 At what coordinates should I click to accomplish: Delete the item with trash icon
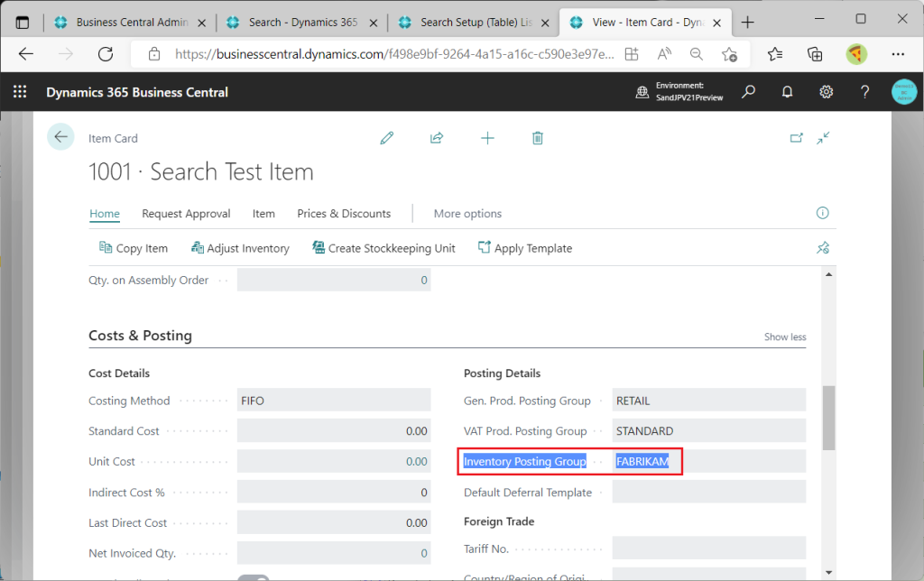coord(538,138)
